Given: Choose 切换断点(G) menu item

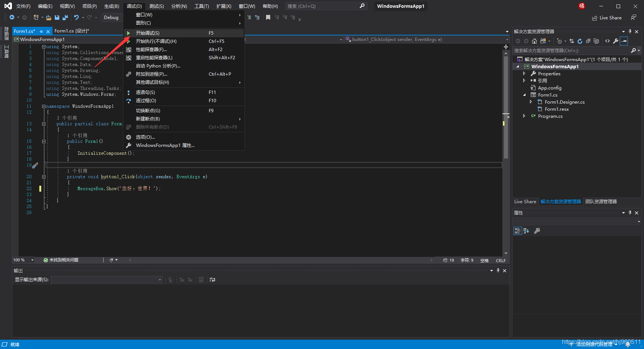Looking at the screenshot, I should pyautogui.click(x=184, y=111).
